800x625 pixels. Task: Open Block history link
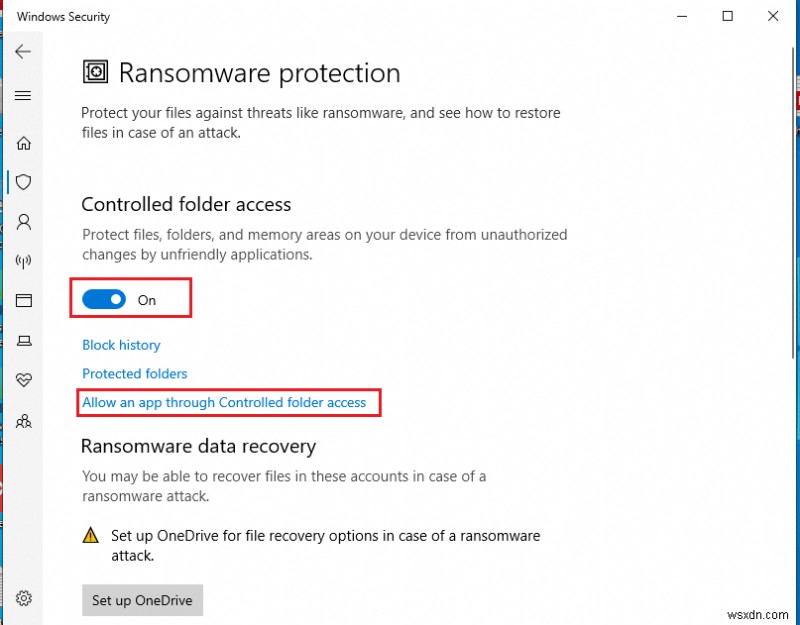point(121,345)
